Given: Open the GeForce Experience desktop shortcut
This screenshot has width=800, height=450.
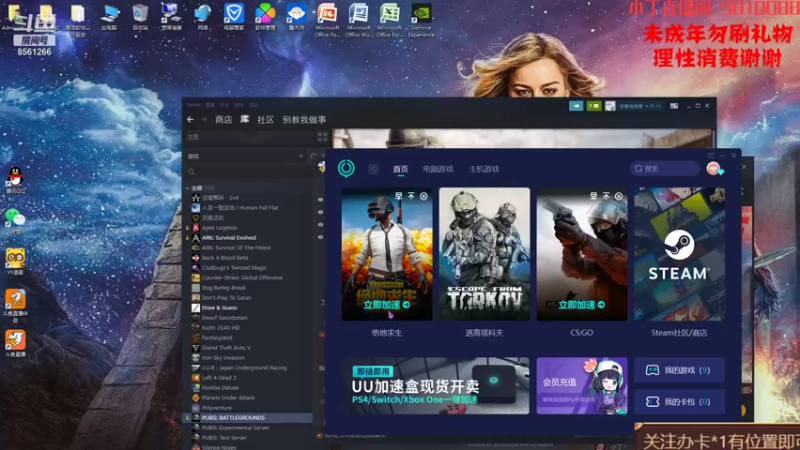Looking at the screenshot, I should click(421, 20).
